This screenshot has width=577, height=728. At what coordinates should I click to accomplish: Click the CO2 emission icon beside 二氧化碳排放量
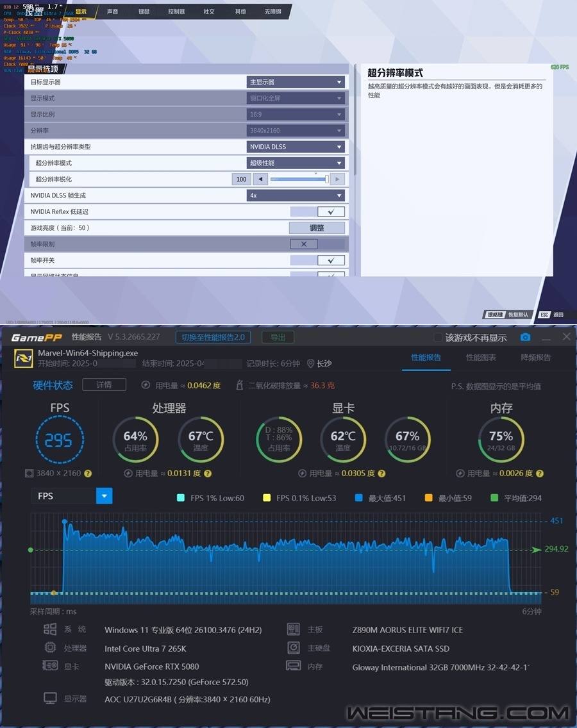pyautogui.click(x=240, y=385)
